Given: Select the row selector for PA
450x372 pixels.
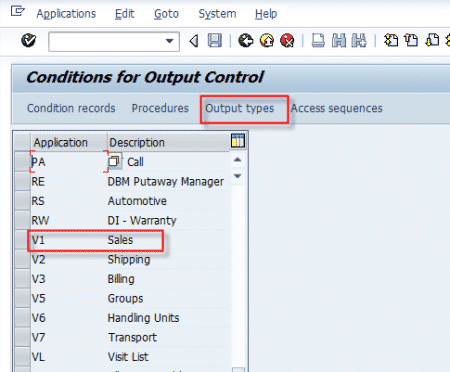Looking at the screenshot, I should coord(22,162).
